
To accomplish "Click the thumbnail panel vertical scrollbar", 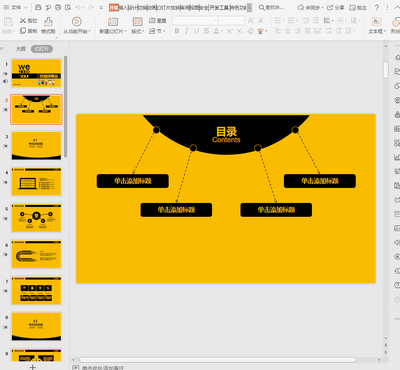I will [x=66, y=106].
